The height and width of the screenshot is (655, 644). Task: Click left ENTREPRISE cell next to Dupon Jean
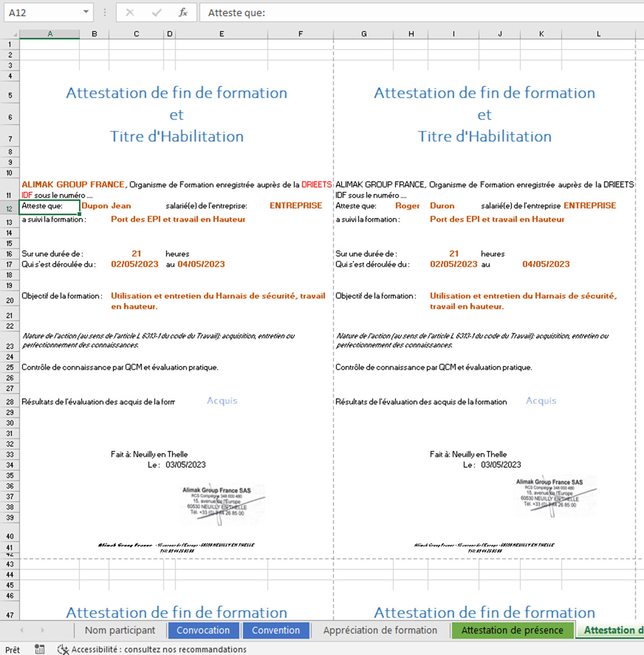[x=296, y=206]
